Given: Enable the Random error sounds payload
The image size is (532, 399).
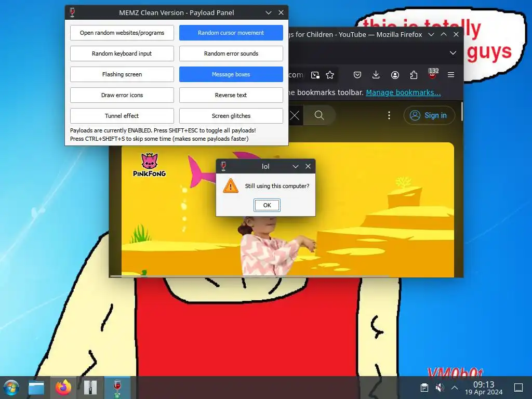Looking at the screenshot, I should 231,54.
